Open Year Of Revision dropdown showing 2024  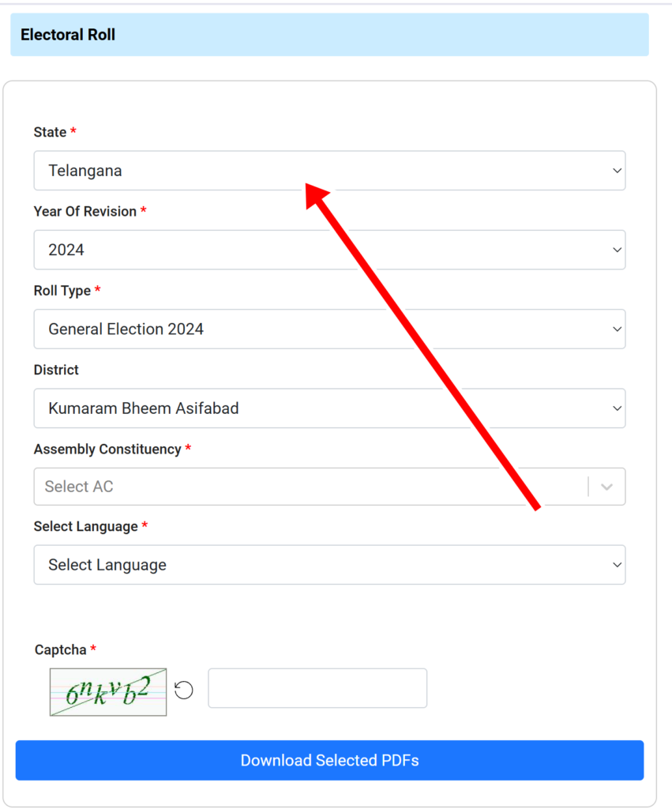coord(329,250)
